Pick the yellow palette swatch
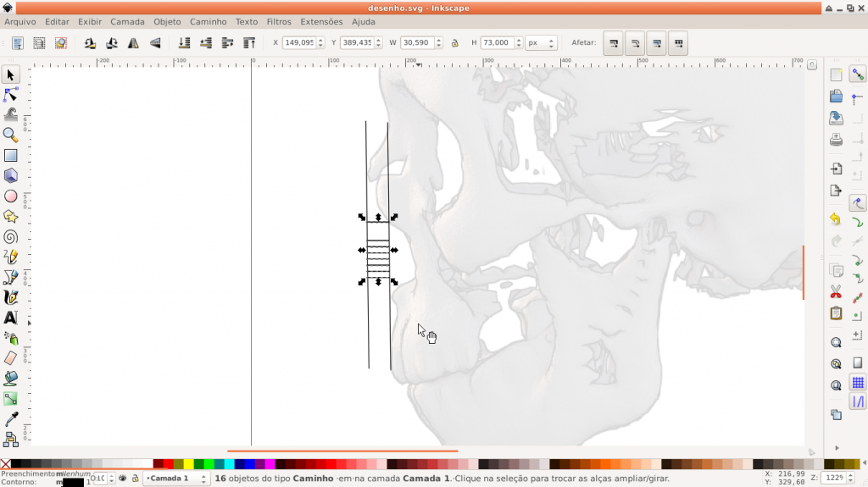The image size is (868, 487). pos(189,464)
